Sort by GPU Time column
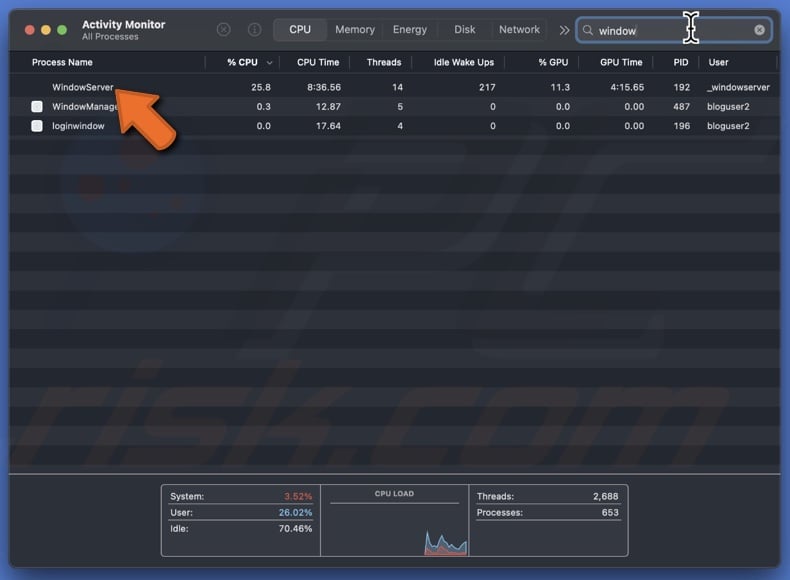Viewport: 790px width, 580px height. tap(621, 62)
